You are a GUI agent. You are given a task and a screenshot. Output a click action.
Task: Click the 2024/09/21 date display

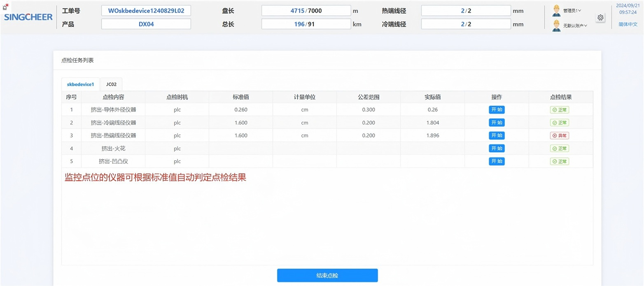coord(628,6)
